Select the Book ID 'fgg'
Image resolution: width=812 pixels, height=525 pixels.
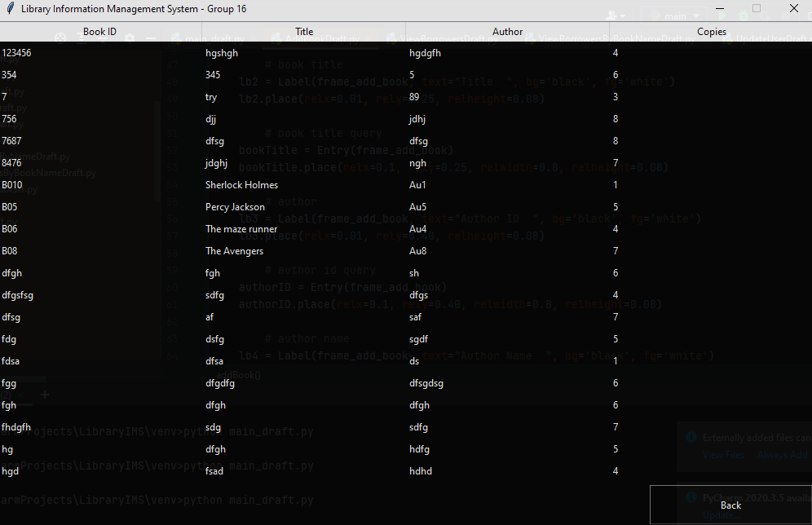tap(9, 383)
